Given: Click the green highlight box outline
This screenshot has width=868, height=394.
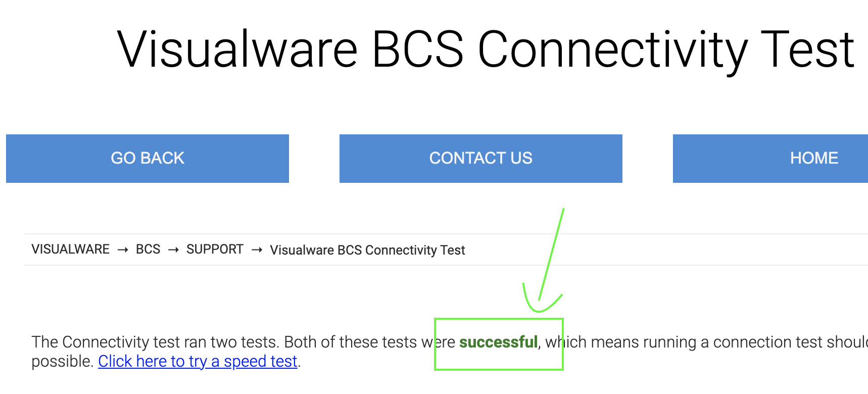Looking at the screenshot, I should (x=499, y=319).
